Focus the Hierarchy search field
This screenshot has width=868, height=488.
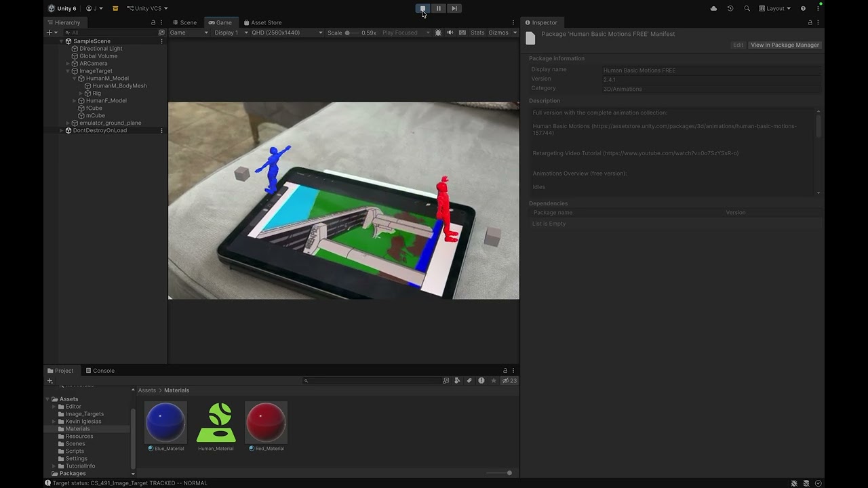tap(110, 33)
